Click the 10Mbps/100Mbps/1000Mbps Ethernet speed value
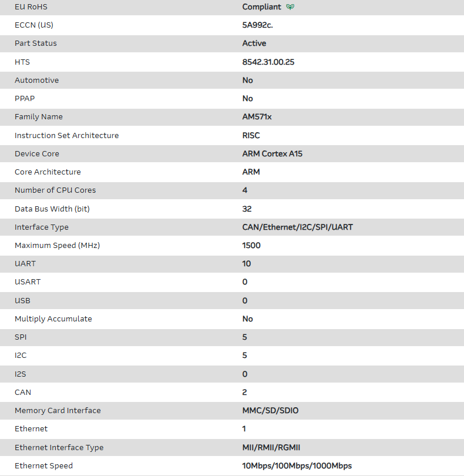Image resolution: width=464 pixels, height=476 pixels. point(297,465)
